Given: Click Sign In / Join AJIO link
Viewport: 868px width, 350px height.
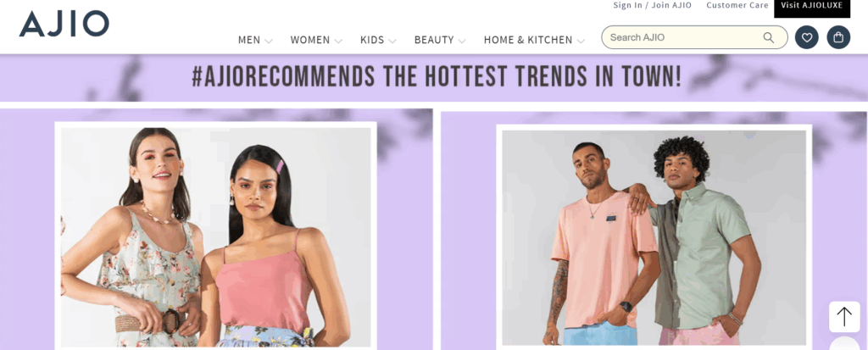Looking at the screenshot, I should [x=652, y=6].
